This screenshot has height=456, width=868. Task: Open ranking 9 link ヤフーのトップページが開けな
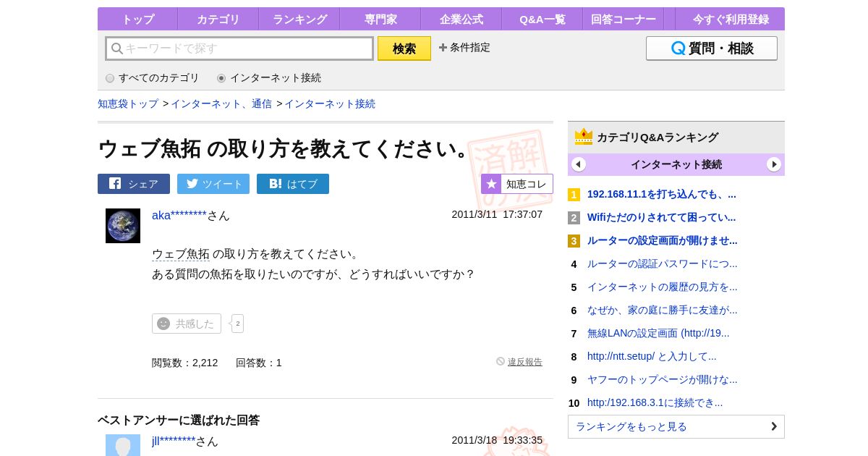tap(663, 379)
